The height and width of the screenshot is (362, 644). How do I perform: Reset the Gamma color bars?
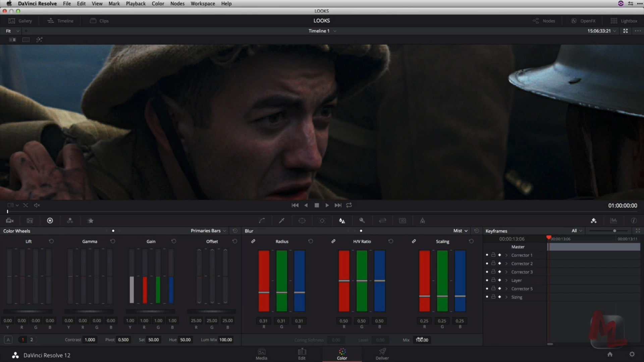(113, 241)
